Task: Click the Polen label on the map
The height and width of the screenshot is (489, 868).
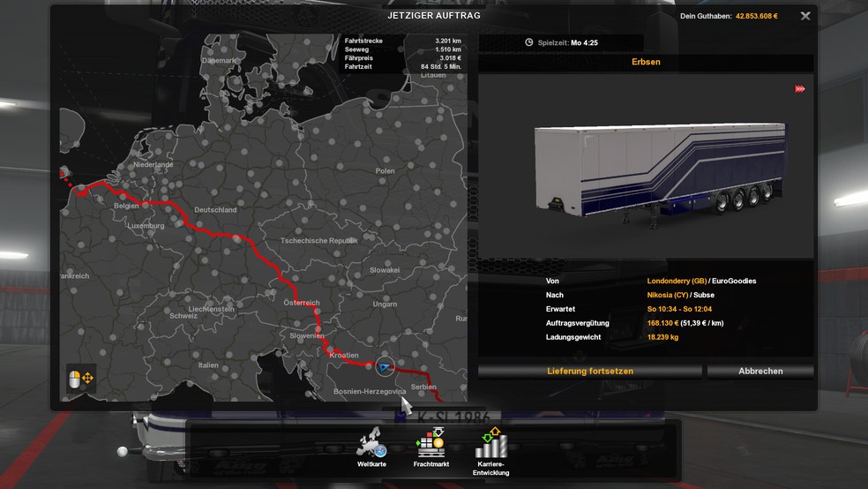Action: click(x=385, y=170)
